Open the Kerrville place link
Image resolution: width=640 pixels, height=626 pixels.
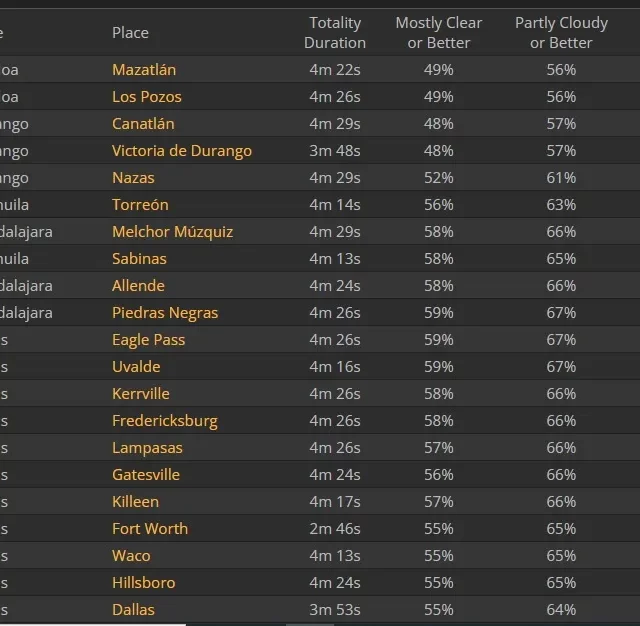pos(141,393)
